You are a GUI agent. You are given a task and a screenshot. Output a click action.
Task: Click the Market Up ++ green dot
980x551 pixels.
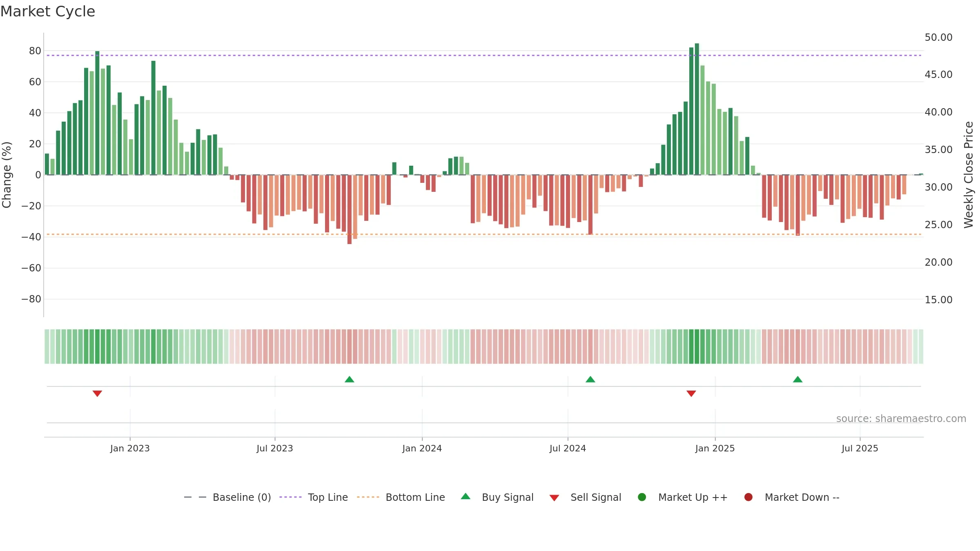pyautogui.click(x=642, y=497)
